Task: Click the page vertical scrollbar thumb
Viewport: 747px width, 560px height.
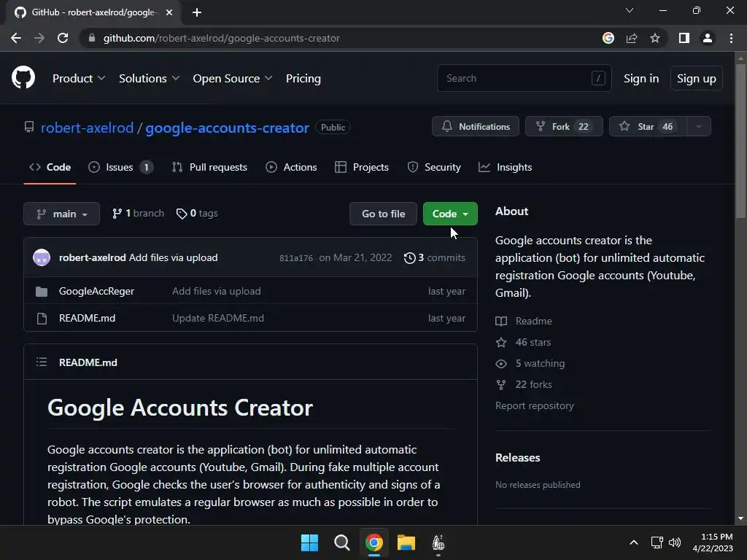Action: [740, 141]
